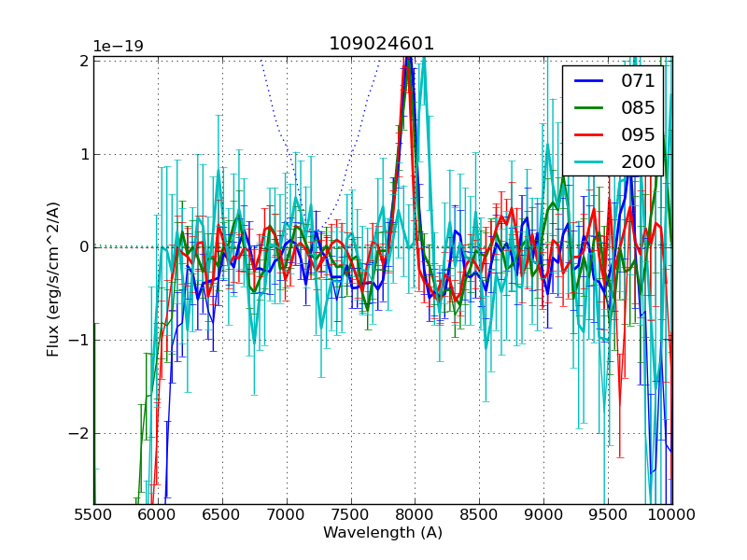Click the 8000 x-axis tick label

click(x=415, y=514)
